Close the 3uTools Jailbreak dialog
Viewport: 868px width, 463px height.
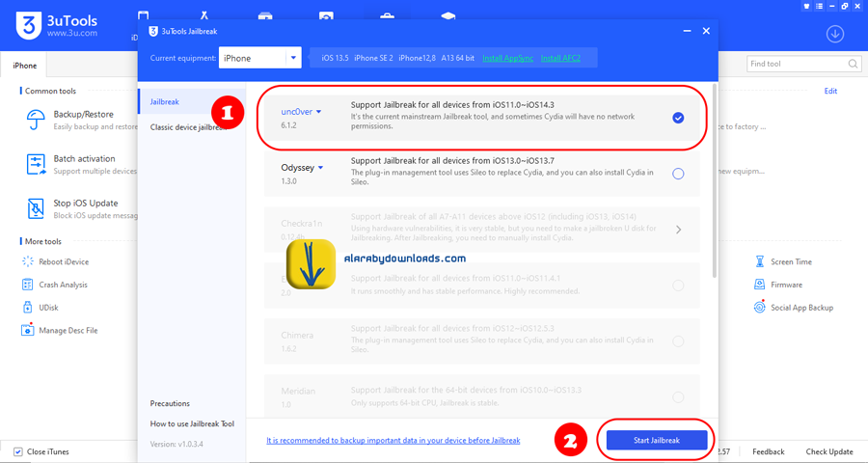click(706, 31)
